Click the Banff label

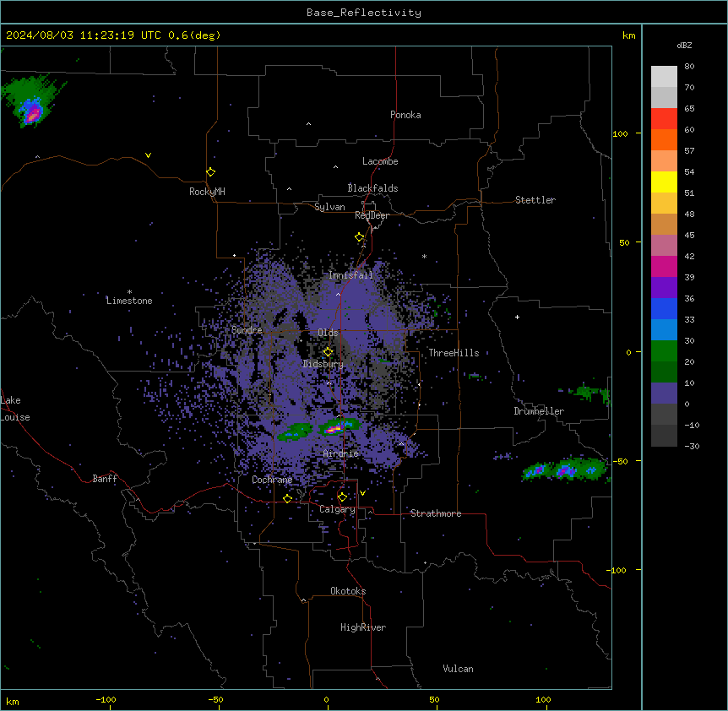tap(105, 479)
